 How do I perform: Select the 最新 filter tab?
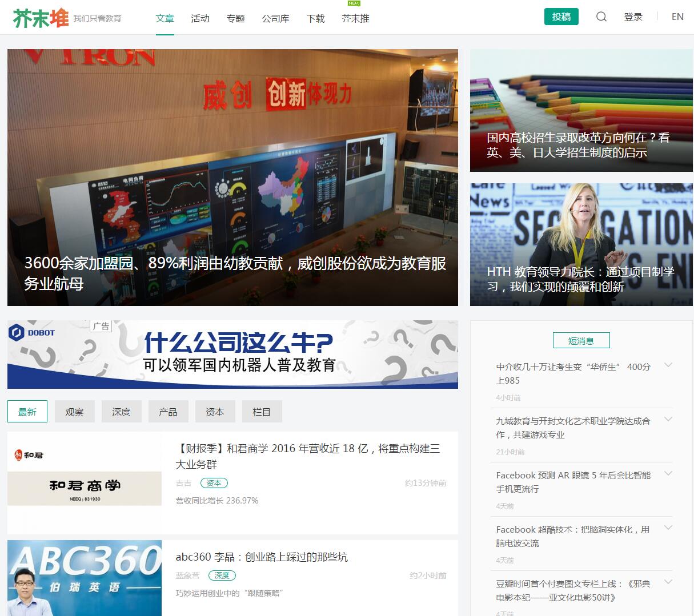pos(27,412)
